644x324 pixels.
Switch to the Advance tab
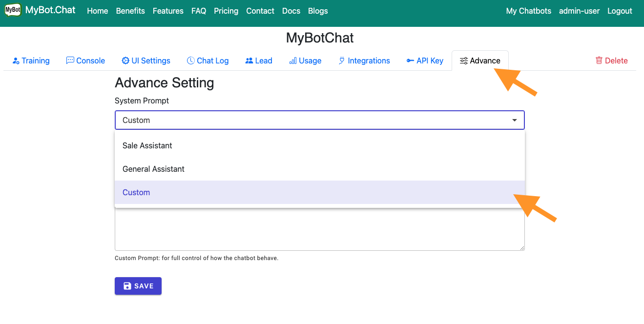480,61
